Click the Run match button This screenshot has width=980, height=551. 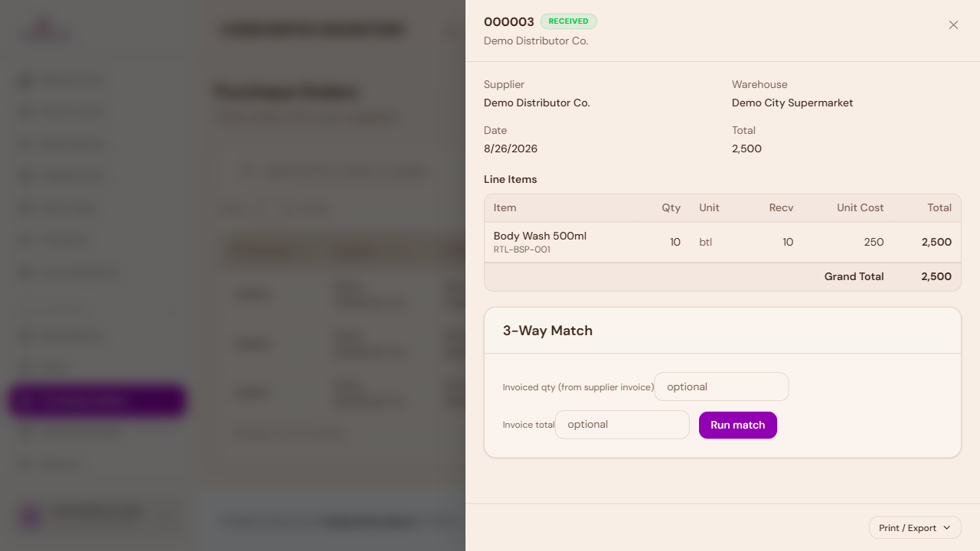tap(738, 425)
